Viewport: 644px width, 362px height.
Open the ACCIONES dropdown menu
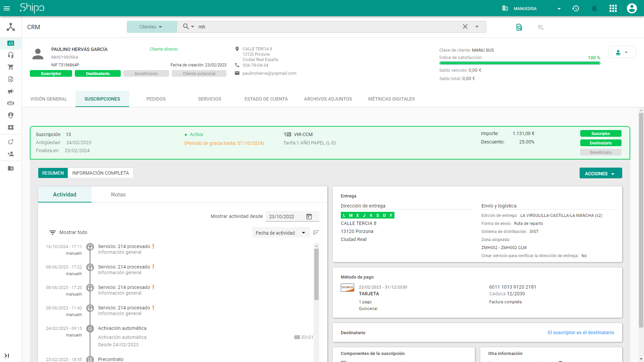600,173
